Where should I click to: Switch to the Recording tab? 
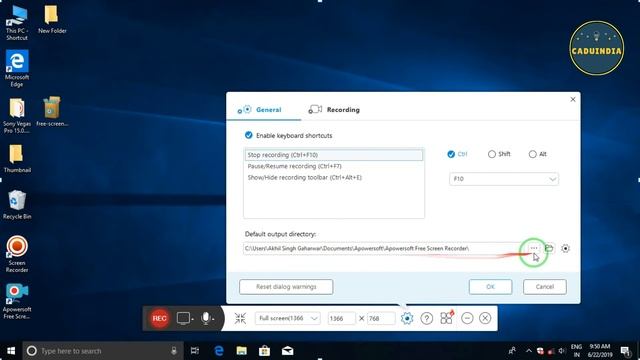(x=334, y=109)
